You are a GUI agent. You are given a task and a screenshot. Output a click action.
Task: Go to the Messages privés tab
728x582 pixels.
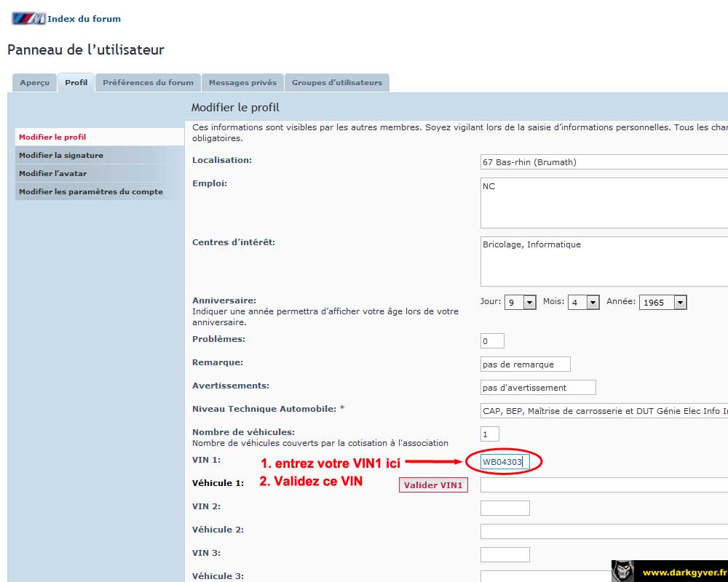tap(242, 83)
